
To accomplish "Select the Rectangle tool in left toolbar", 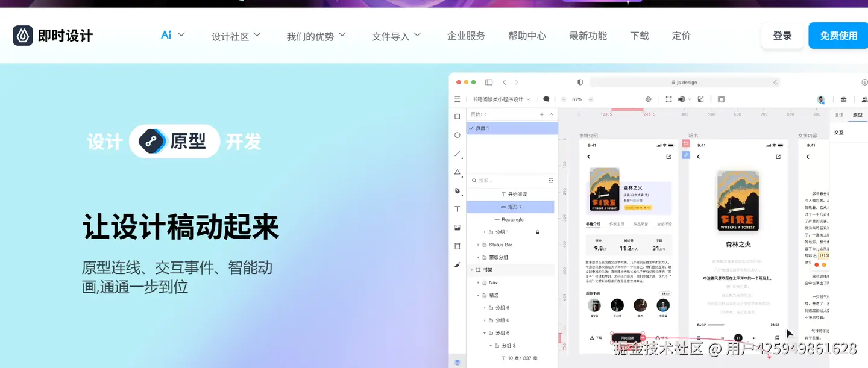I will 458,116.
